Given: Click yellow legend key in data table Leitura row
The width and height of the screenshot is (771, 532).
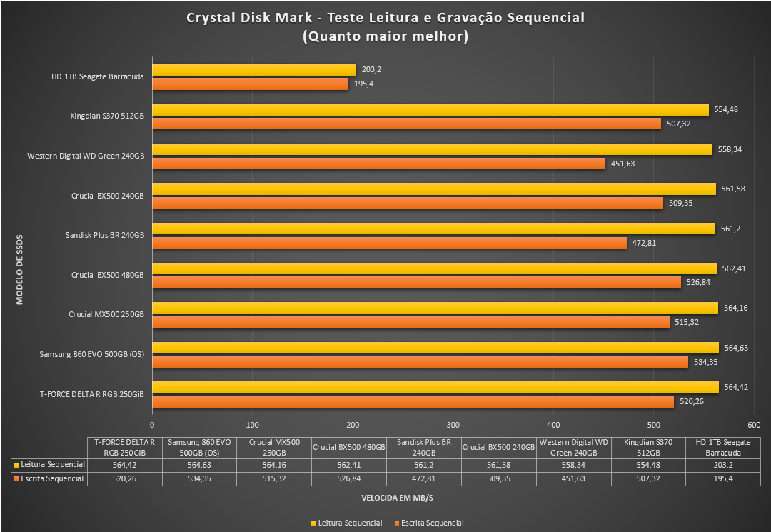Looking at the screenshot, I should click(x=16, y=465).
